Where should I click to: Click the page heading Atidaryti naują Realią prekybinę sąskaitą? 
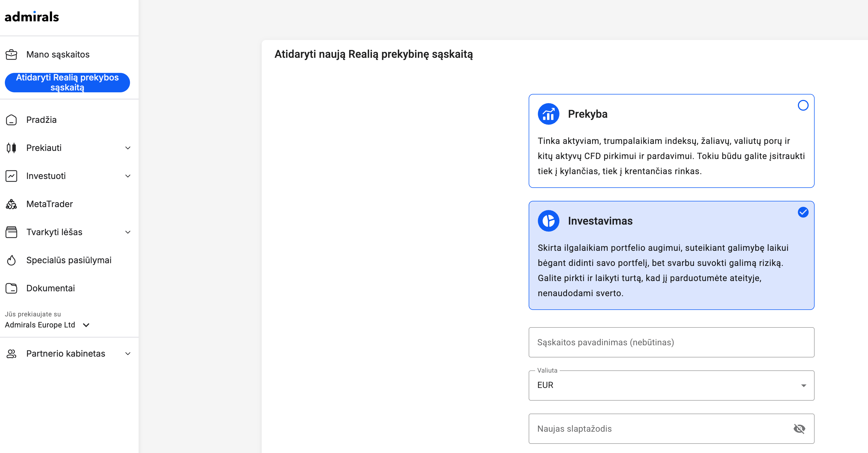pos(373,54)
